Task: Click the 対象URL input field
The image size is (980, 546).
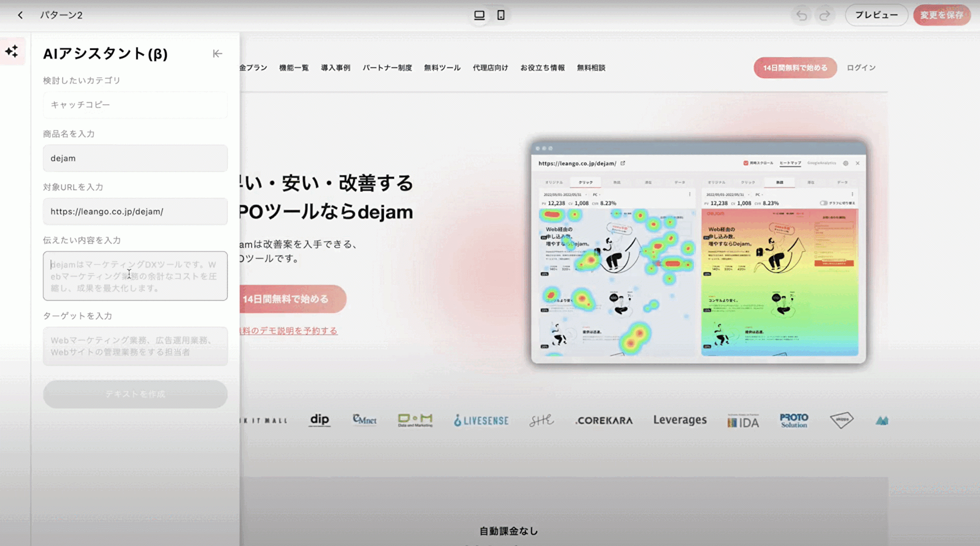Action: (135, 212)
